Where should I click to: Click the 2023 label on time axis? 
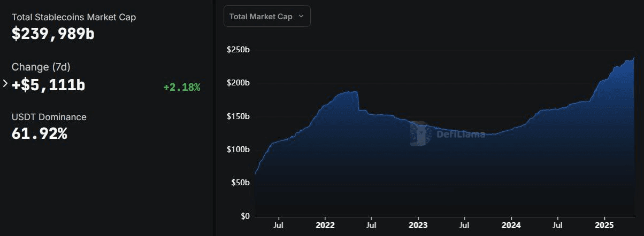[418, 225]
